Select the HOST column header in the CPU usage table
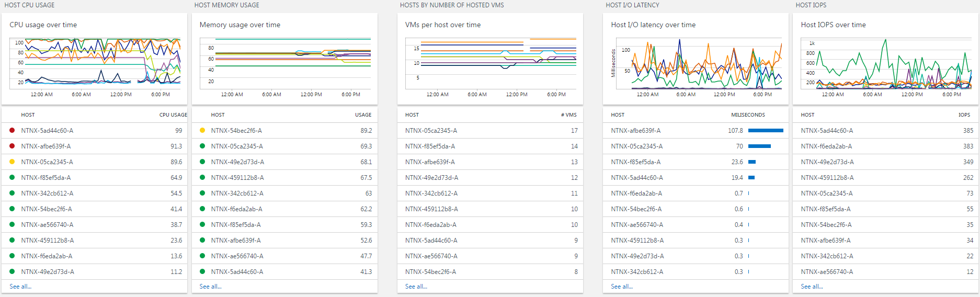This screenshot has height=297, width=980. coord(28,115)
